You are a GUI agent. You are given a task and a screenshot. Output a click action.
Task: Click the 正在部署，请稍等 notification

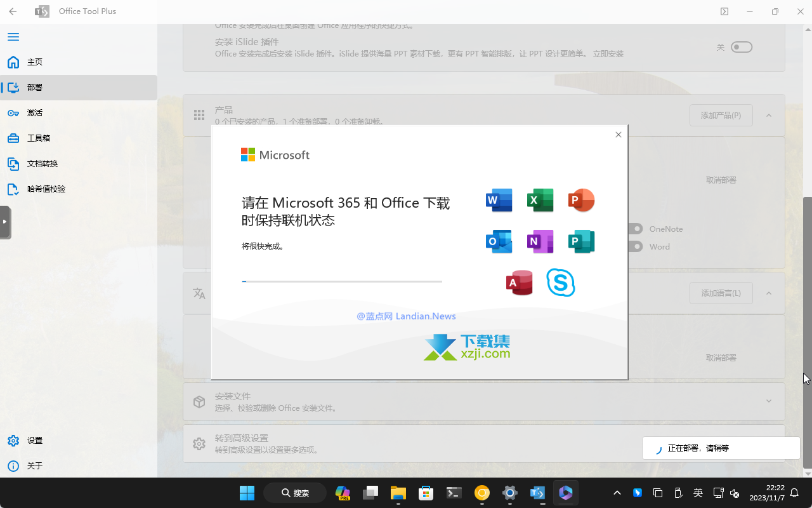point(721,448)
